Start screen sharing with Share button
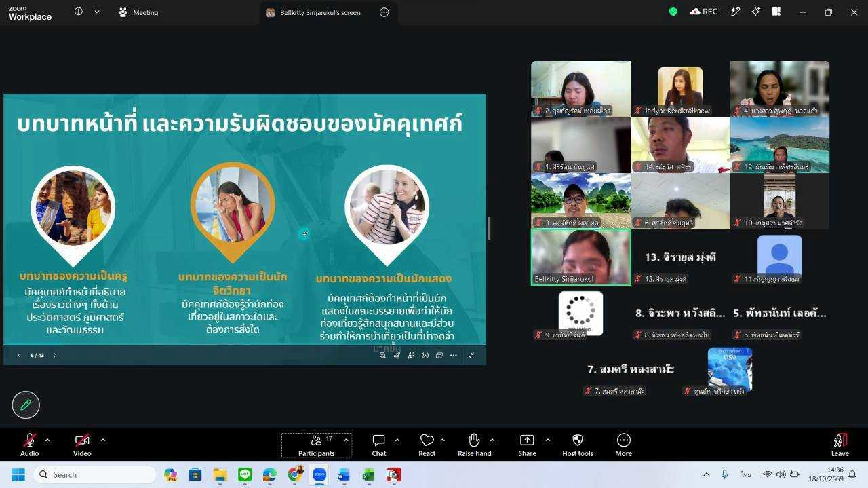The height and width of the screenshot is (488, 868). [527, 445]
